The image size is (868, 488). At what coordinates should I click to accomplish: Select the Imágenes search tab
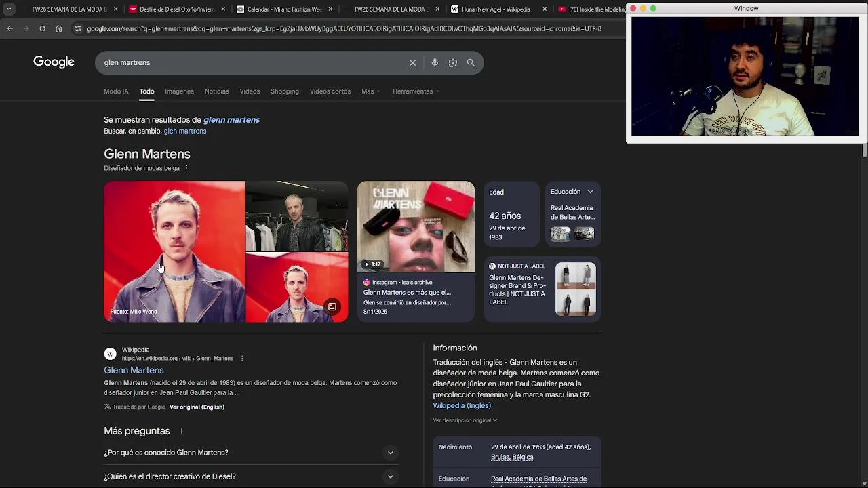coord(179,91)
